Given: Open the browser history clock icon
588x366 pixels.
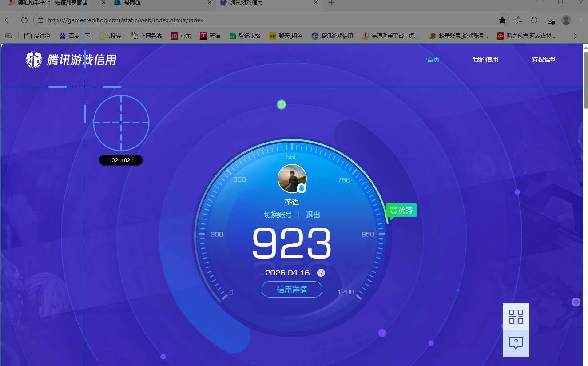Looking at the screenshot, I should 534,20.
